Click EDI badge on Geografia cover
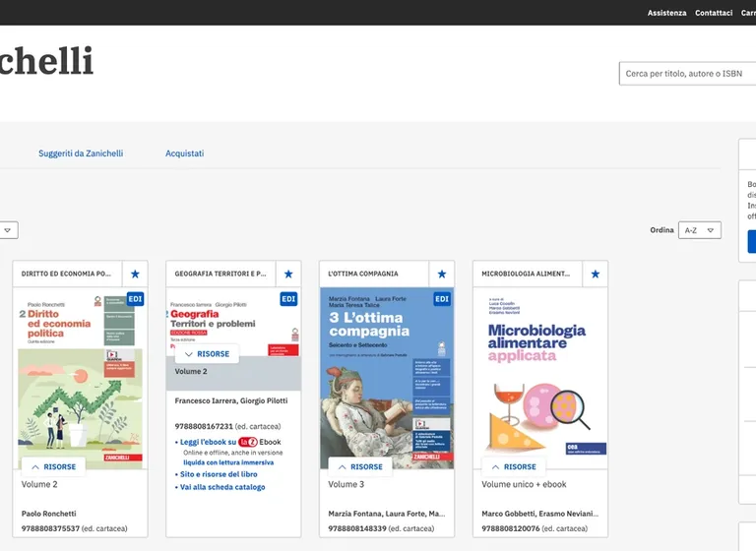This screenshot has height=551, width=756. tap(288, 299)
